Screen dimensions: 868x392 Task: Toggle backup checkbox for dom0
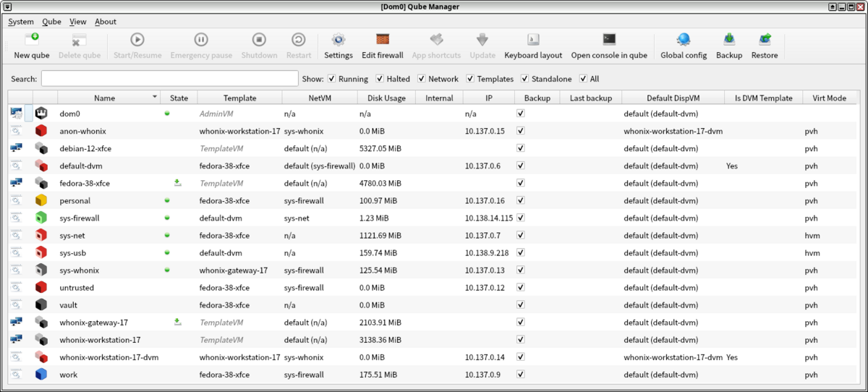point(521,114)
